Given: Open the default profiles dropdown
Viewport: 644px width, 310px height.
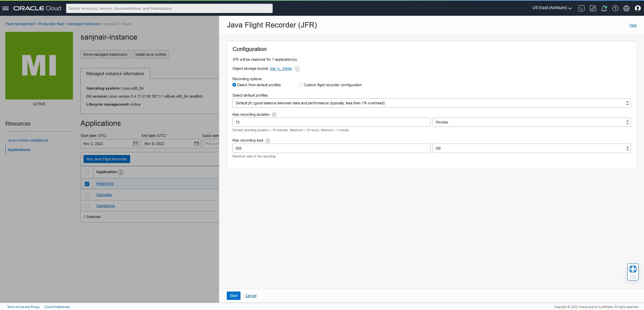Looking at the screenshot, I should coord(431,103).
